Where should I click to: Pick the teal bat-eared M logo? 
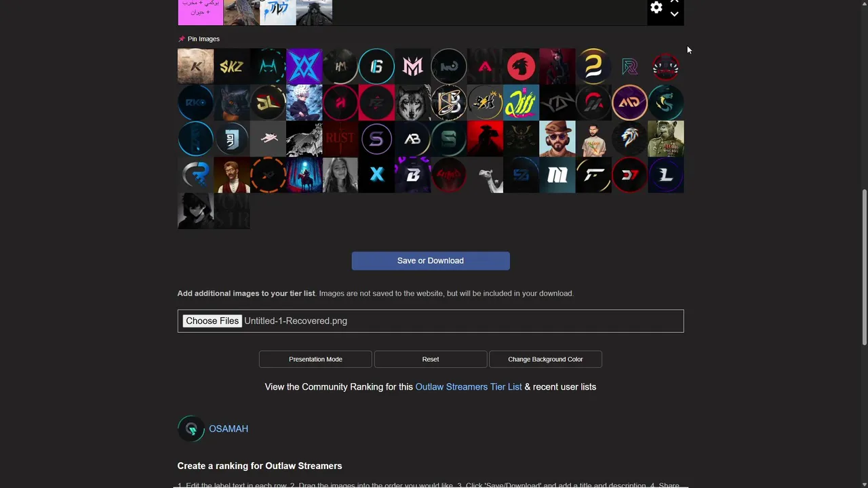[268, 66]
